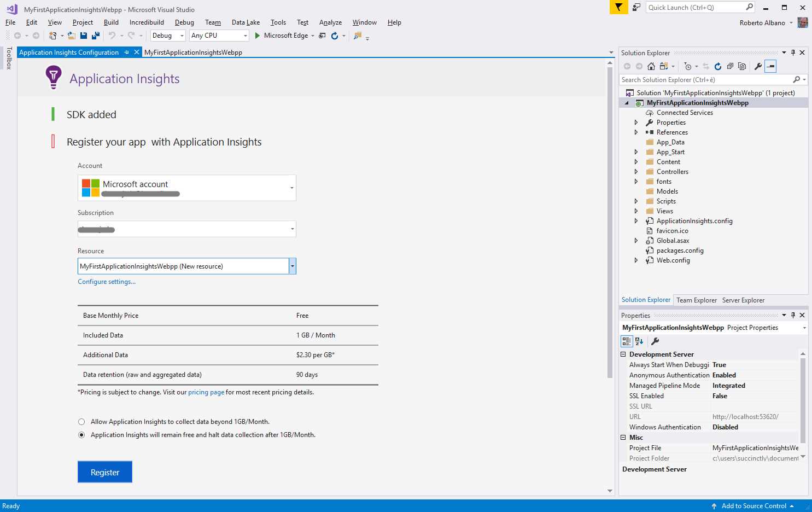Allow Application Insights data collection beyond 1GB/Month

(81, 422)
